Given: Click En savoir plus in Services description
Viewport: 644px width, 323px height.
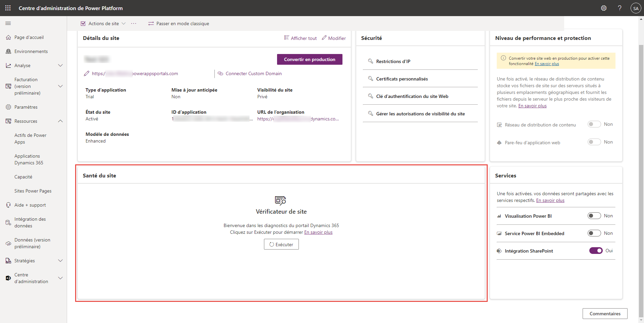Looking at the screenshot, I should click(550, 201).
